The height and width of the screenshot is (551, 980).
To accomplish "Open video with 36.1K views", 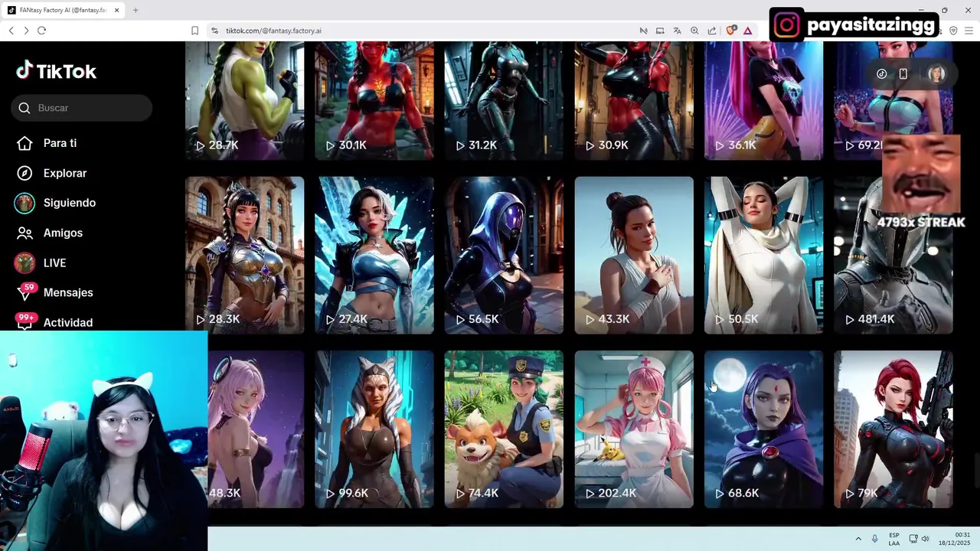I will [x=763, y=100].
